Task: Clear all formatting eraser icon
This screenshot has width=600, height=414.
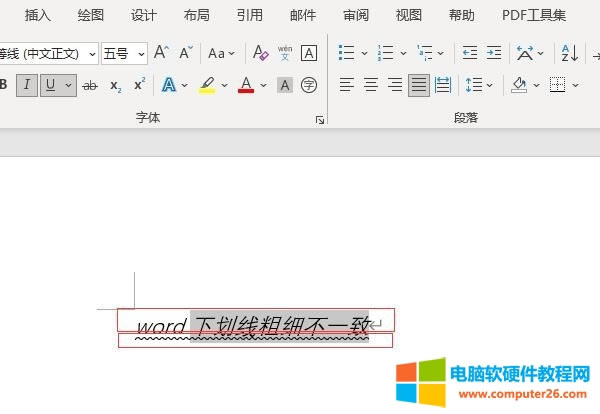Action: pos(260,53)
